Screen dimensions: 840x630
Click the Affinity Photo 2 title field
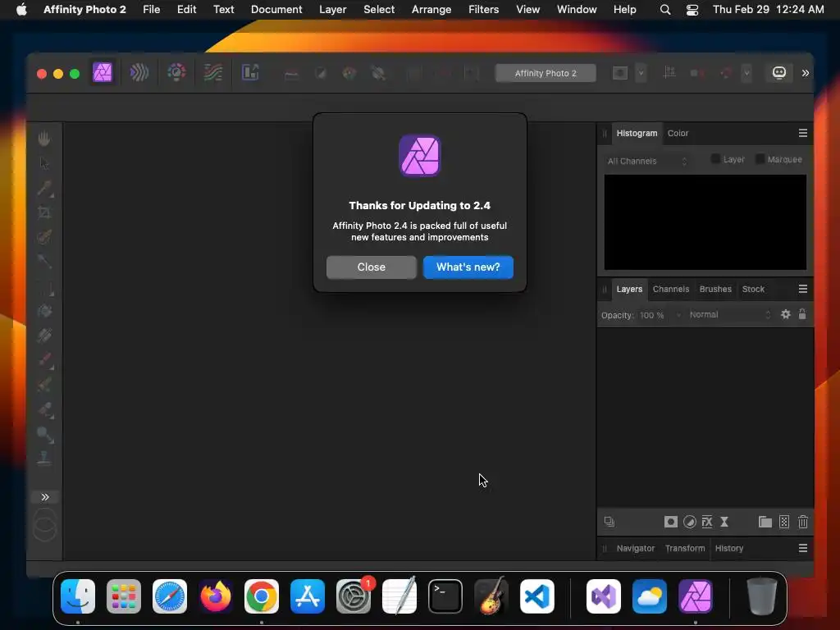point(546,73)
